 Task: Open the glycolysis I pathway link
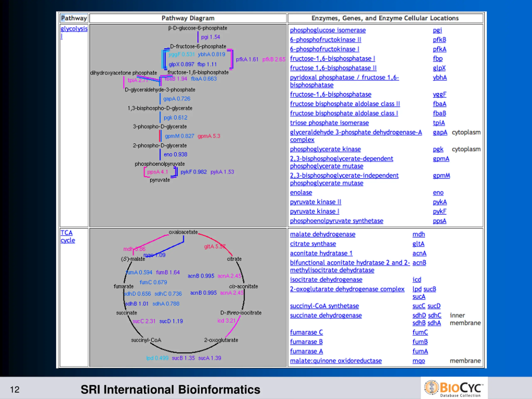tap(74, 32)
